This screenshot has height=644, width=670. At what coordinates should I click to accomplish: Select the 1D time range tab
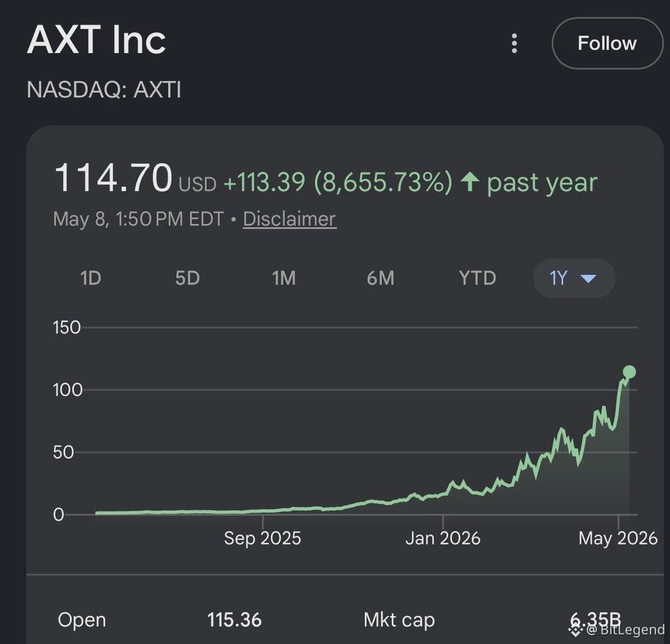90,278
